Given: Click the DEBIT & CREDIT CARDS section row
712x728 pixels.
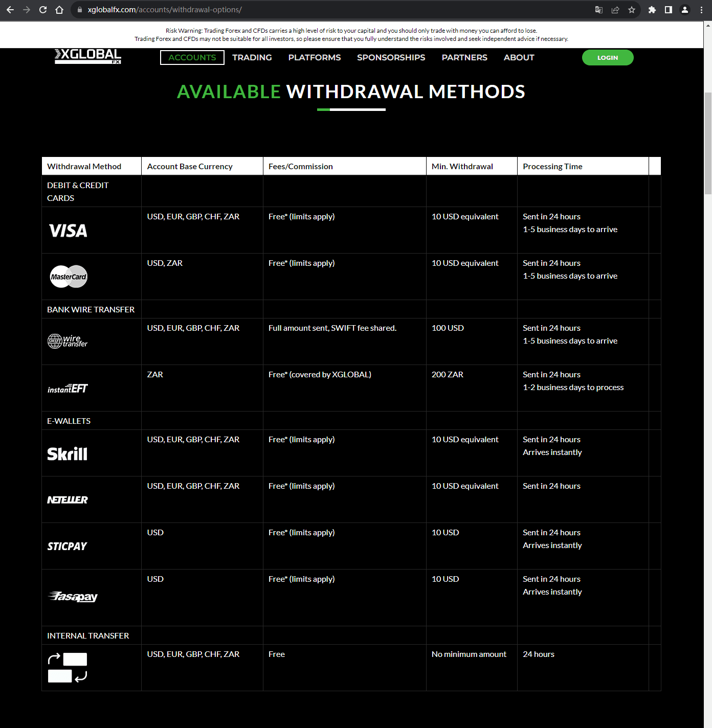Looking at the screenshot, I should [351, 191].
